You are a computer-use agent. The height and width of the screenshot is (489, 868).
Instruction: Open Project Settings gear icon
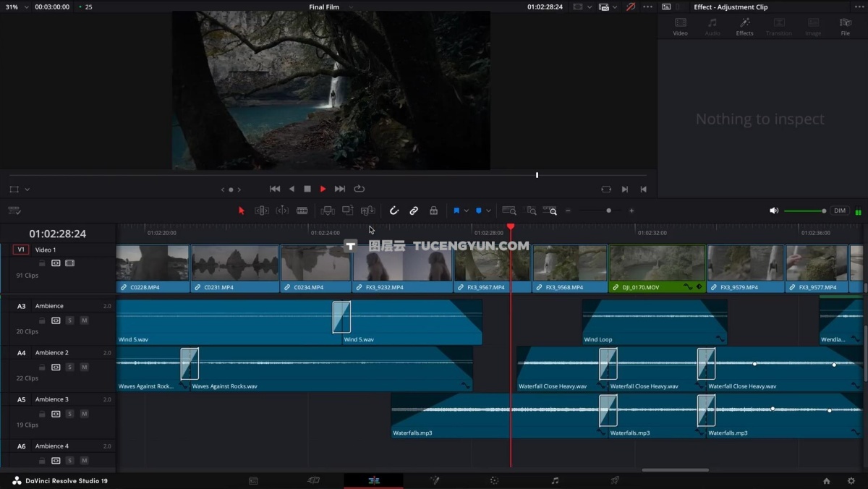(851, 480)
